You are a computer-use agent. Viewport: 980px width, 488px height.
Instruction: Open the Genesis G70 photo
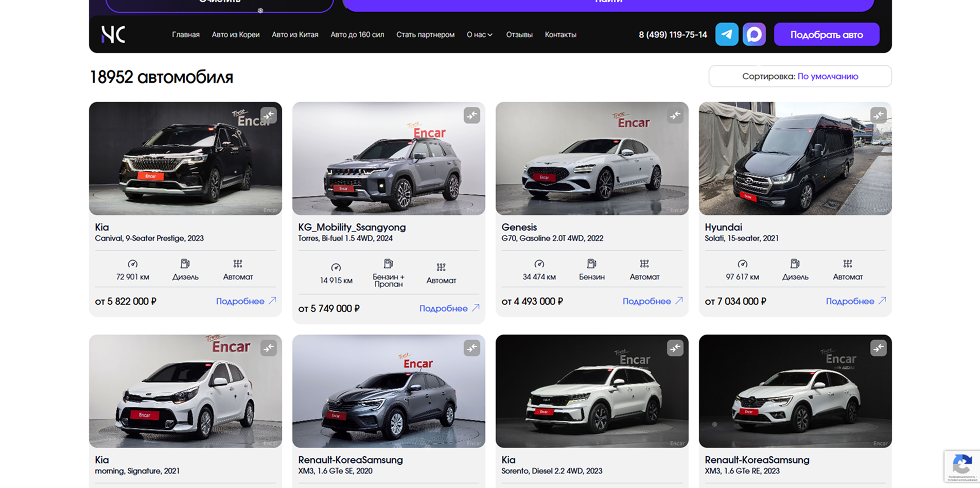point(592,159)
